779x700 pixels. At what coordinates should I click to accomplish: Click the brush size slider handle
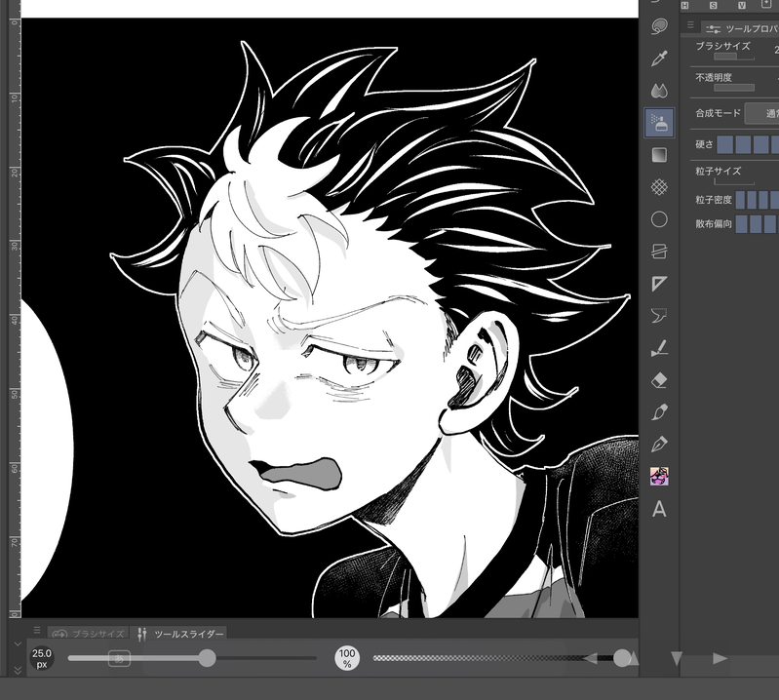click(x=207, y=658)
